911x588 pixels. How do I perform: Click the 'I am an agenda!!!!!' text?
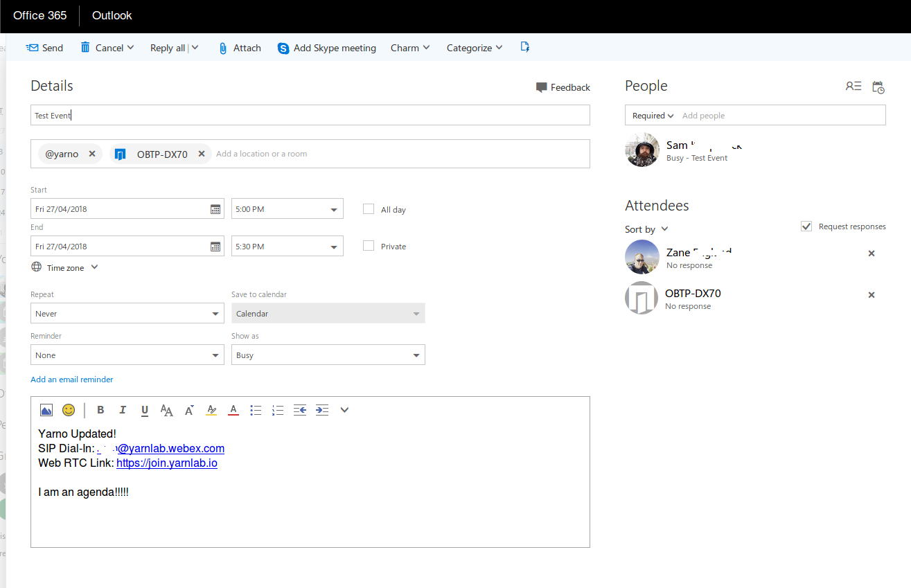point(84,492)
